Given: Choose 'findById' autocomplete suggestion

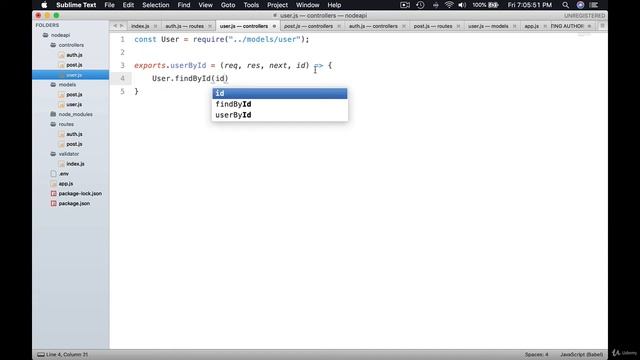Looking at the screenshot, I should [280, 104].
